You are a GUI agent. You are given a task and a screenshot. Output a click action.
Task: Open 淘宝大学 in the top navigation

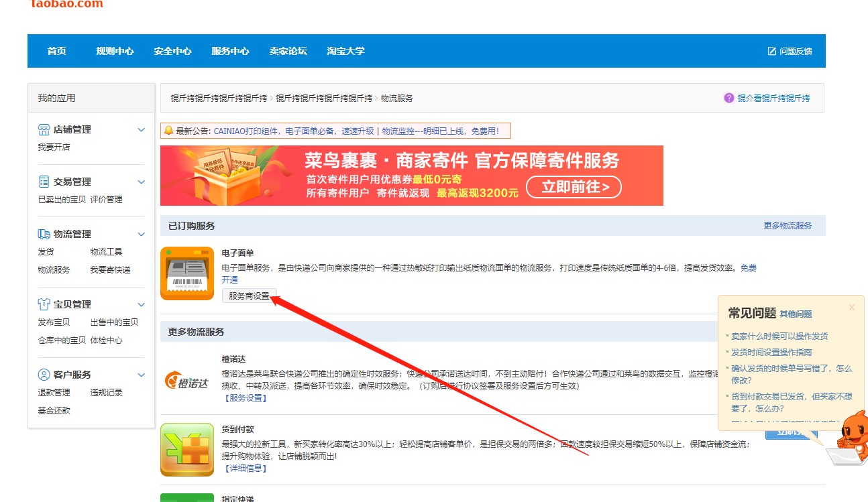345,51
